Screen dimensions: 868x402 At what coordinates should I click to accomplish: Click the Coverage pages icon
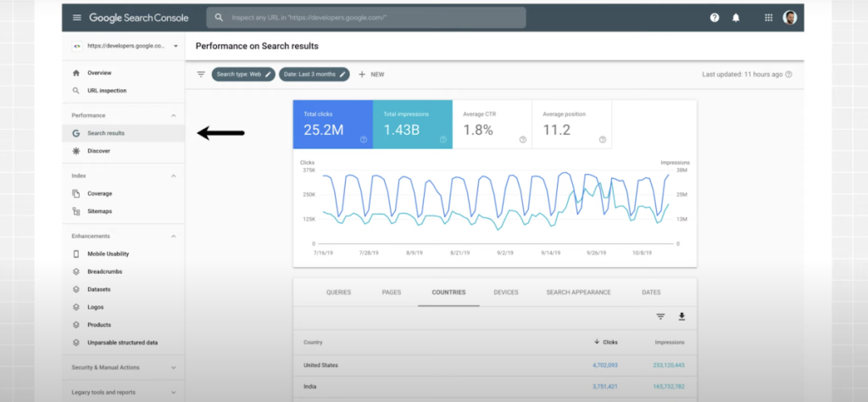[x=76, y=194]
